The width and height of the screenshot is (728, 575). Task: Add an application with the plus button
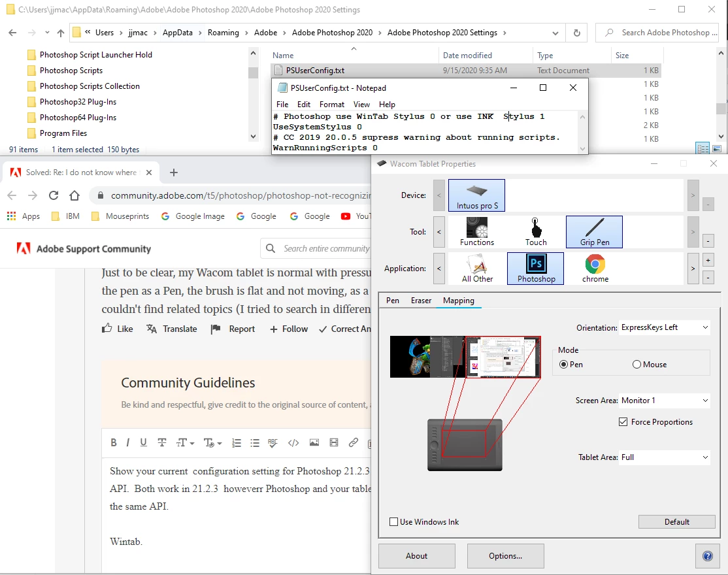(x=708, y=260)
